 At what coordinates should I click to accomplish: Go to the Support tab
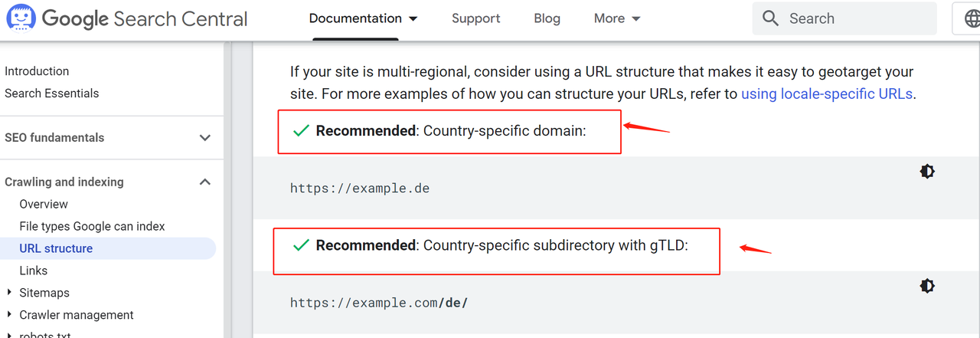click(x=475, y=18)
